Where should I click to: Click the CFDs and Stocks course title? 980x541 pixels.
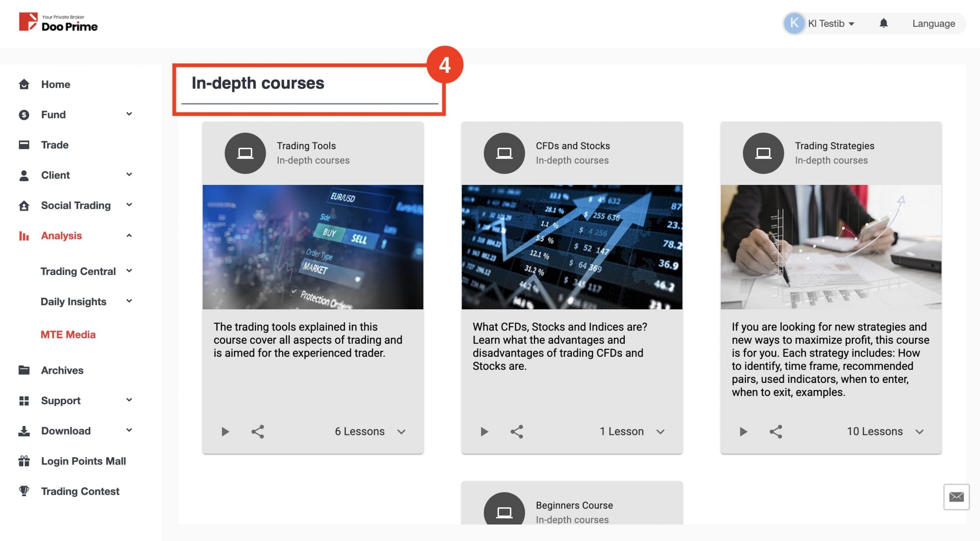pos(573,145)
